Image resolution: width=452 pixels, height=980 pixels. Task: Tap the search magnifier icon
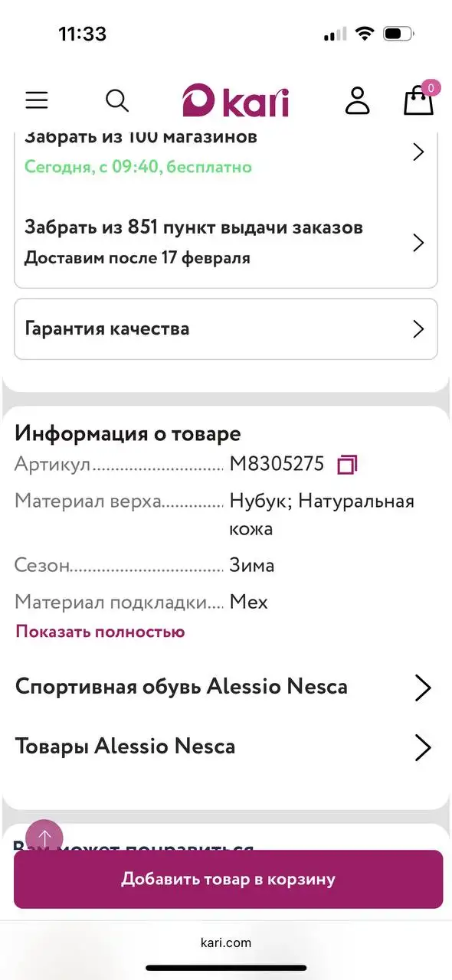(x=116, y=100)
